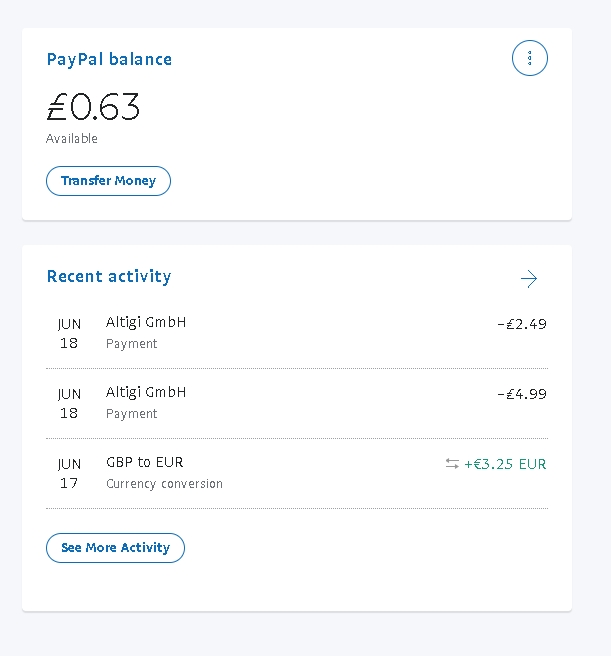Open See More Activity
The width and height of the screenshot is (611, 656).
(x=115, y=548)
